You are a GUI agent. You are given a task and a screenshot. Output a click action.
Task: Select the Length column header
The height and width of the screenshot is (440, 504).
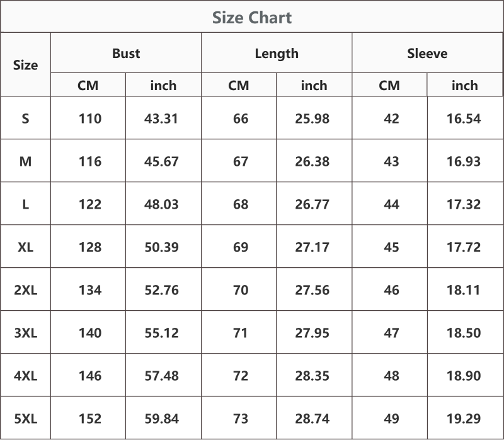pos(277,54)
